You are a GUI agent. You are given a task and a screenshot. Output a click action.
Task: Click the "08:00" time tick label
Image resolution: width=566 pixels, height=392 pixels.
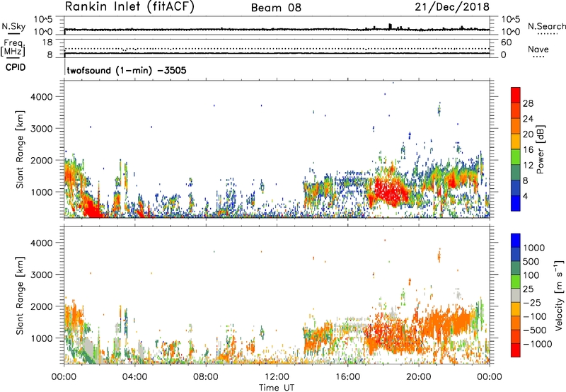point(205,377)
